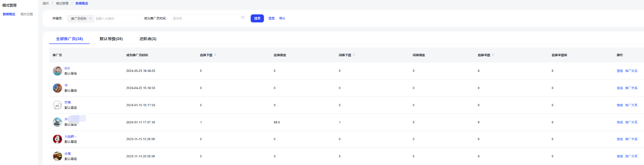Select the 全部推广员(38) tab
Image resolution: width=644 pixels, height=165 pixels.
[x=69, y=39]
